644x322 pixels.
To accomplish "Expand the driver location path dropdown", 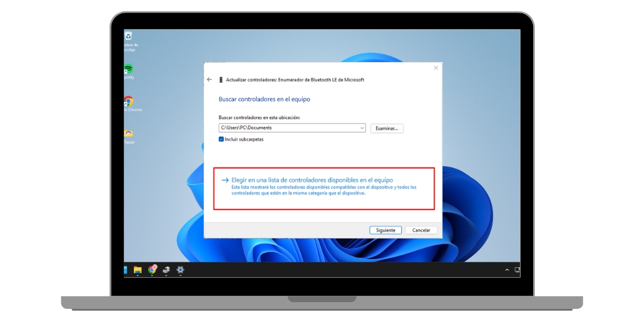I will (x=362, y=128).
